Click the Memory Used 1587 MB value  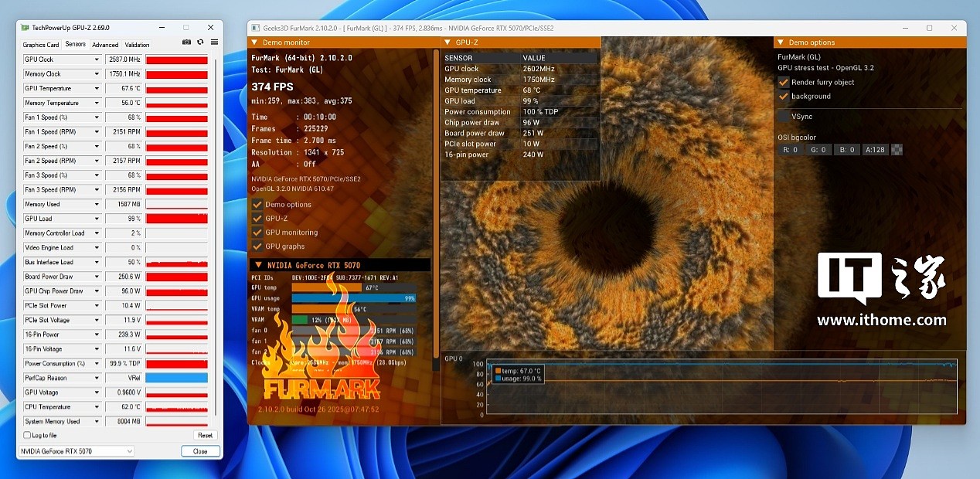coord(124,204)
